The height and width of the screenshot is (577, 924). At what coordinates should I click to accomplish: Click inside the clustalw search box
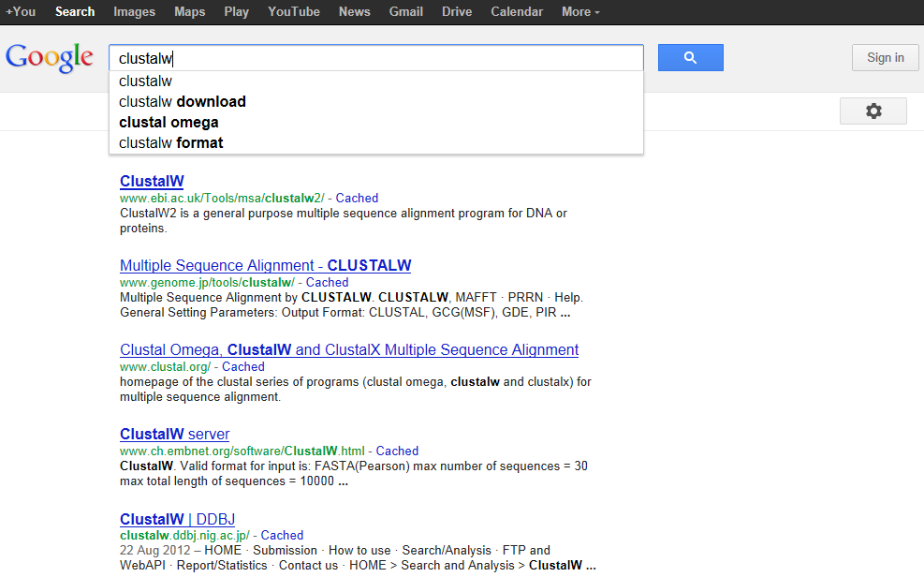point(376,58)
